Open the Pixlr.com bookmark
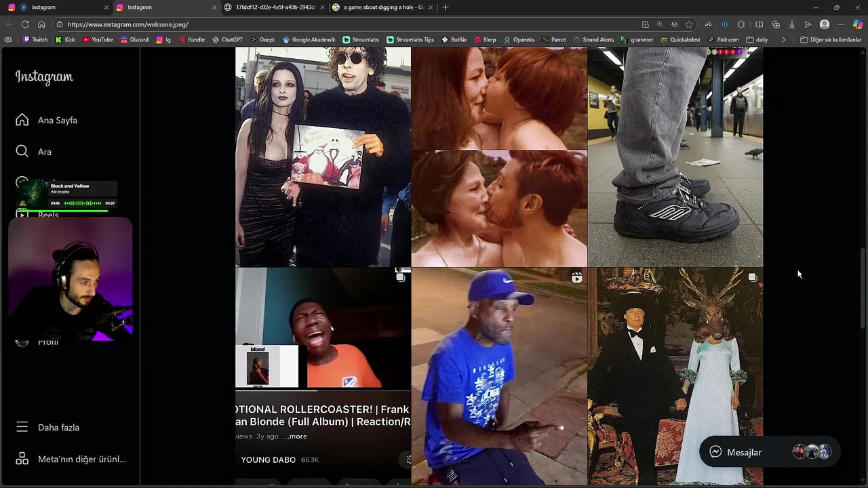This screenshot has width=868, height=488. [x=723, y=40]
